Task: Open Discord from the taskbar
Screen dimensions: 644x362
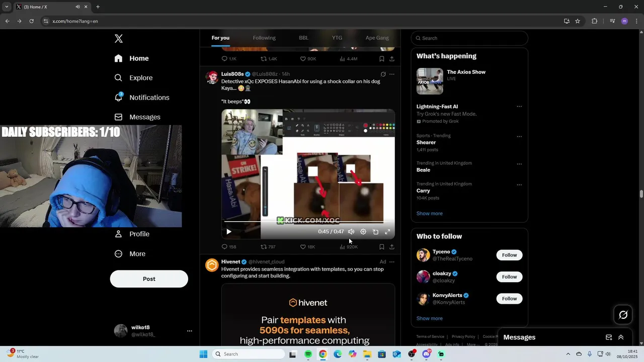Action: (x=427, y=354)
